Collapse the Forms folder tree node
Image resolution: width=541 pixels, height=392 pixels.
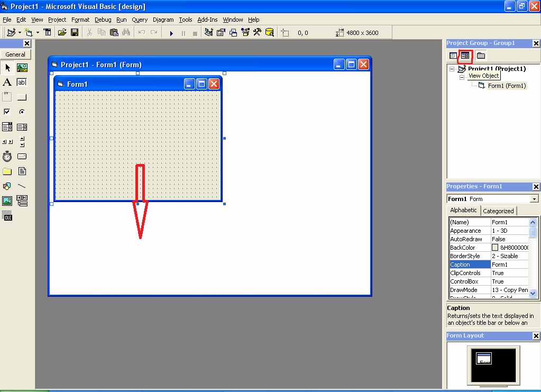[x=462, y=77]
